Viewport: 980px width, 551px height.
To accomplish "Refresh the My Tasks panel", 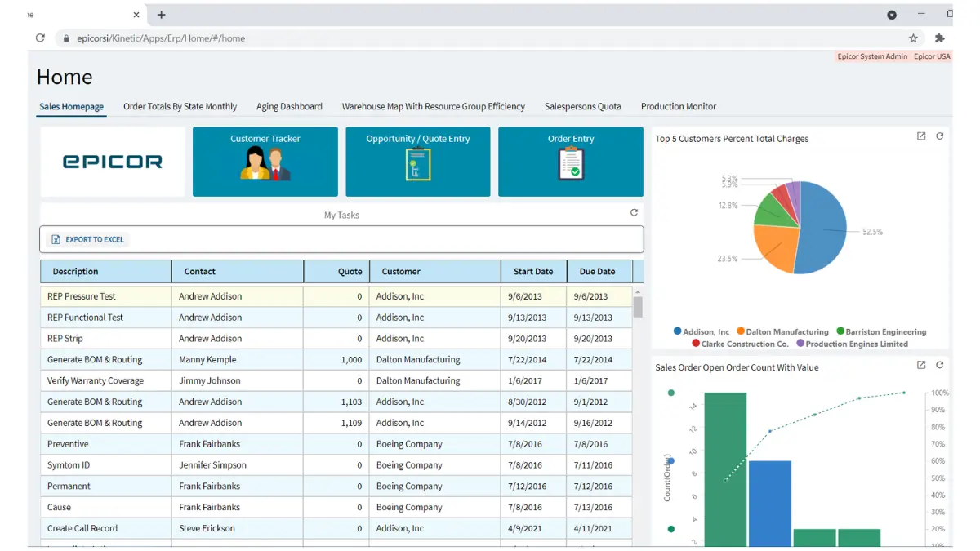I will [634, 212].
